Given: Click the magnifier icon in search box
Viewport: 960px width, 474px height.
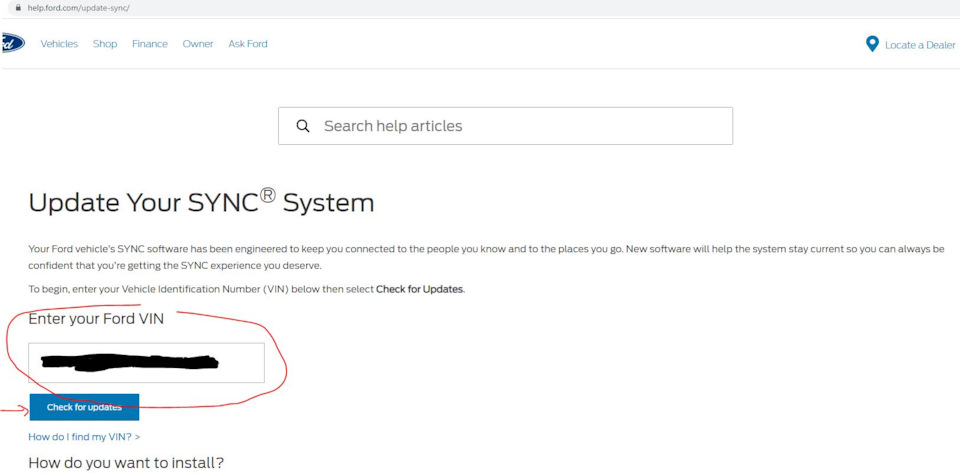Looking at the screenshot, I should [302, 126].
